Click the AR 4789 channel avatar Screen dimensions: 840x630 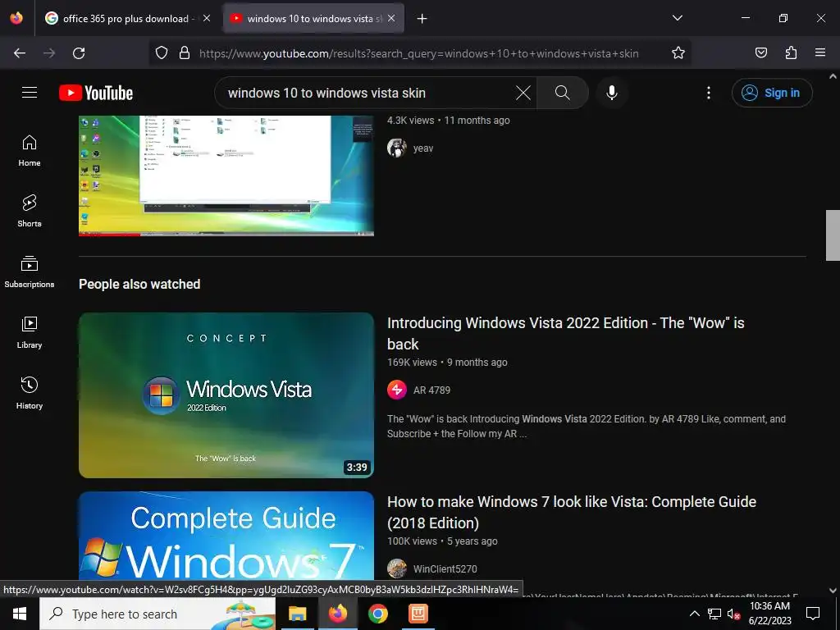(x=397, y=390)
